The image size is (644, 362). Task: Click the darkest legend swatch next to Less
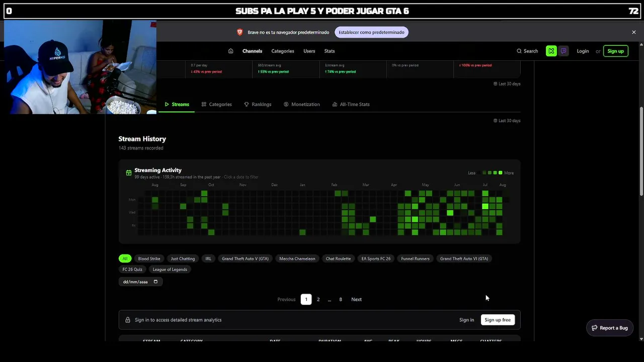pos(479,173)
